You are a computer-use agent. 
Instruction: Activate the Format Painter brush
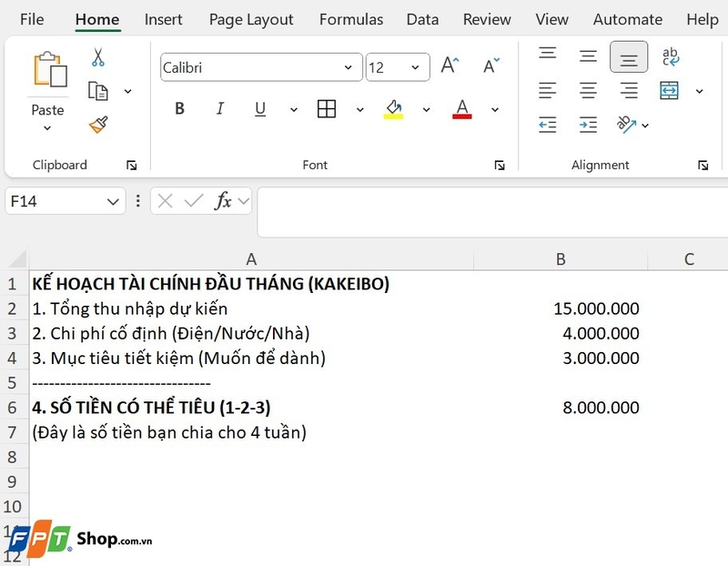click(98, 125)
